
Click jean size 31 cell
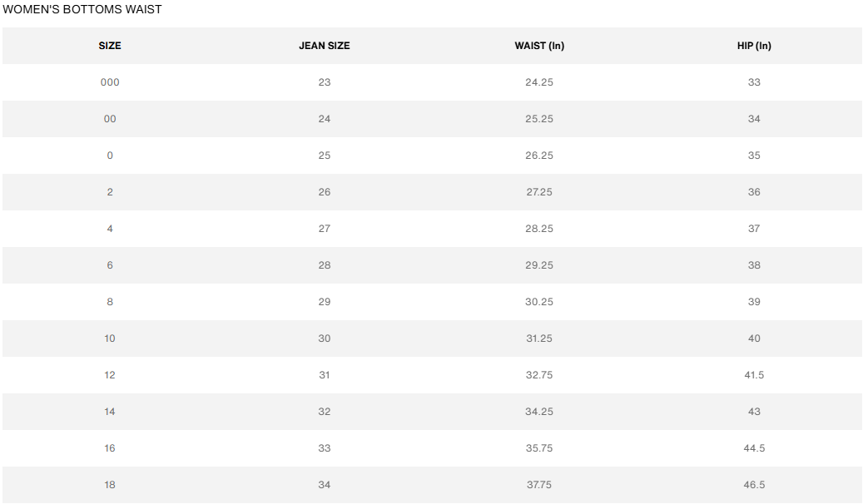coord(325,375)
